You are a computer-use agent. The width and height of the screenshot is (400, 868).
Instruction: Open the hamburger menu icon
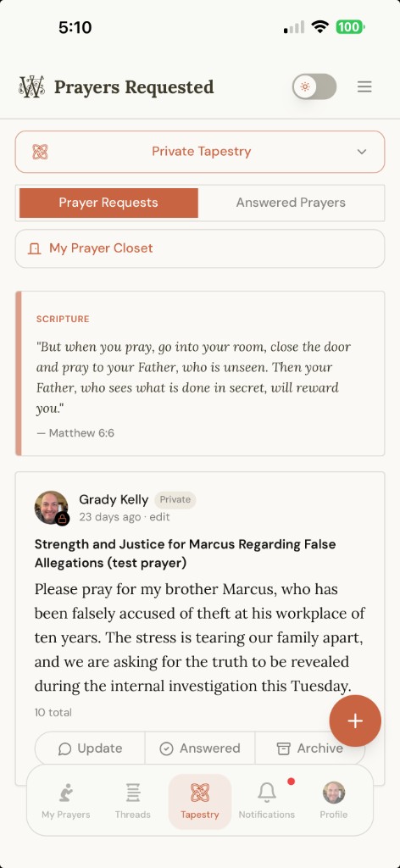364,87
